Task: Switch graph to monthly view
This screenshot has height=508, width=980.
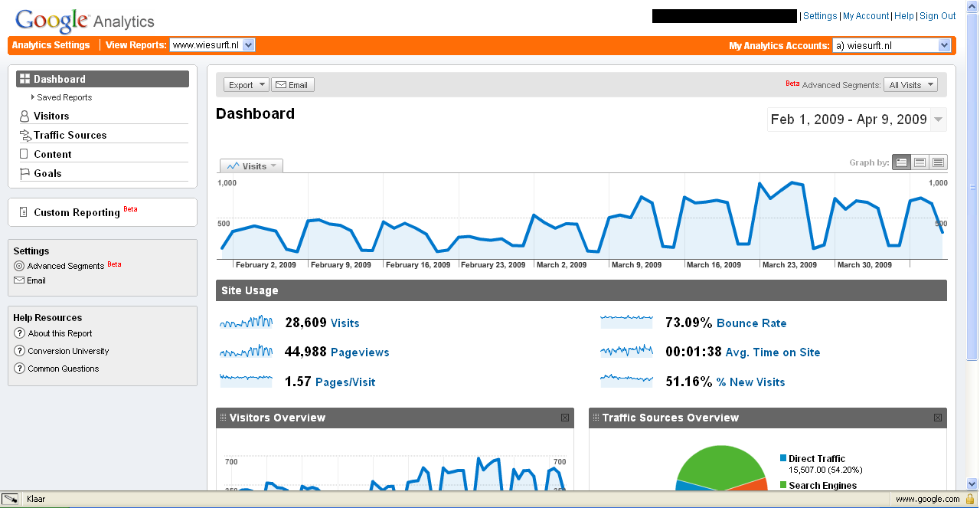Action: (938, 162)
